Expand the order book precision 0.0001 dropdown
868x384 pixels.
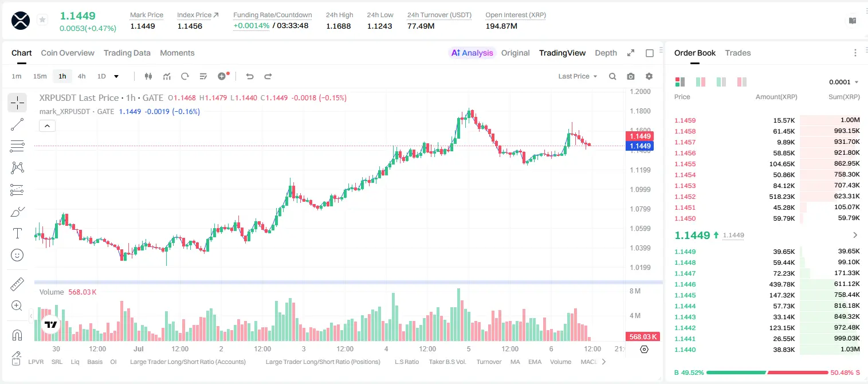point(843,82)
